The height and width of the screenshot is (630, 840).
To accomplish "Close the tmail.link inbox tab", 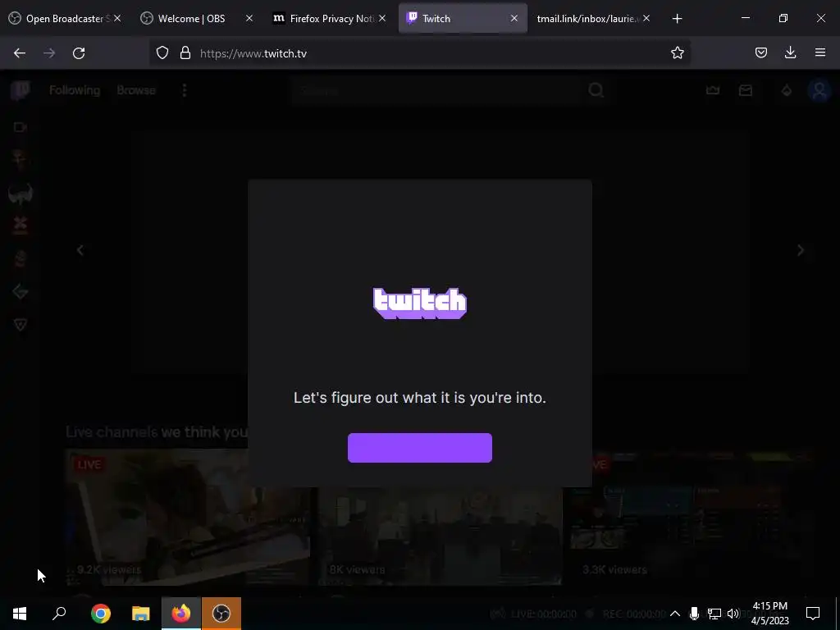I will (x=646, y=18).
